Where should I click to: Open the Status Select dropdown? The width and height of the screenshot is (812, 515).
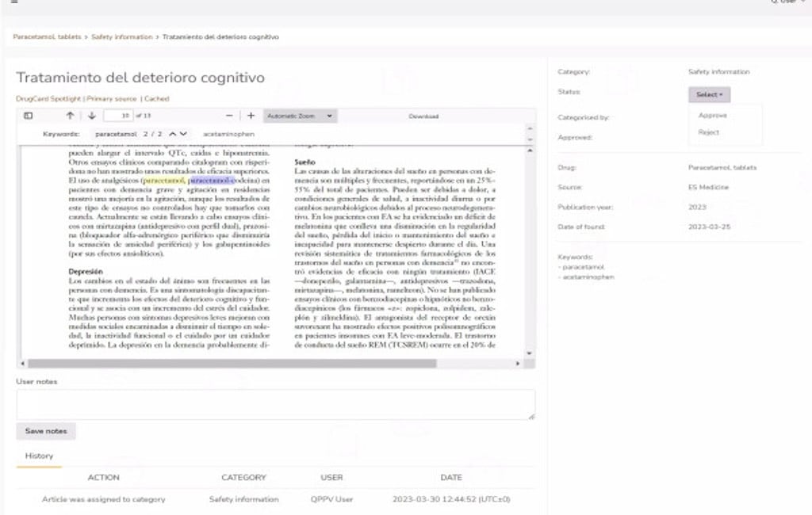click(x=709, y=95)
